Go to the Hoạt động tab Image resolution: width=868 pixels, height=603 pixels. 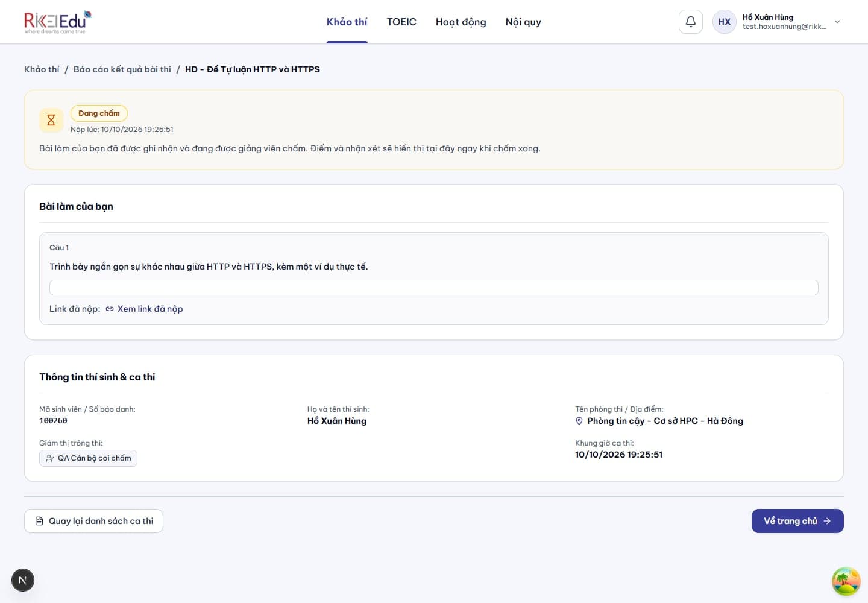coord(461,22)
